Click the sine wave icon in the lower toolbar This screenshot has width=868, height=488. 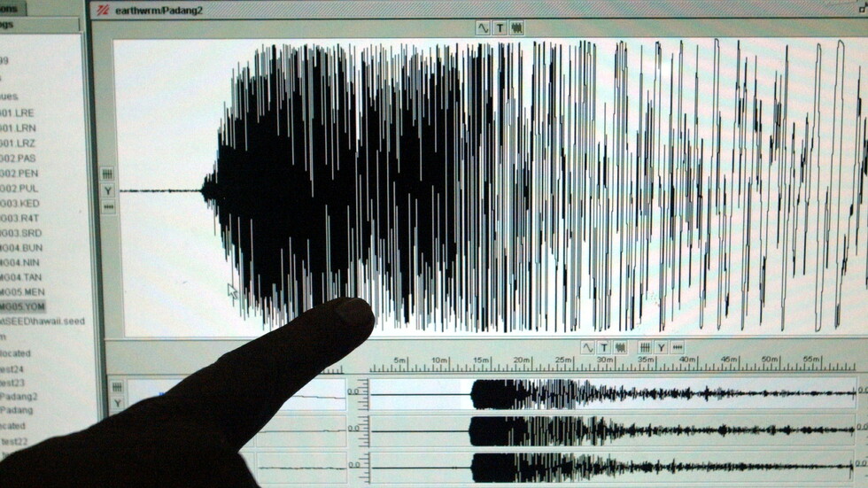(587, 347)
